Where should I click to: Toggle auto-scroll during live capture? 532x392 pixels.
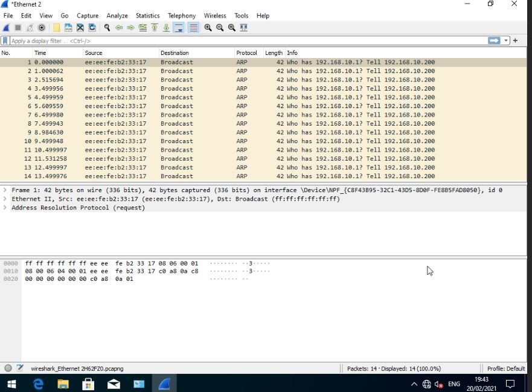click(179, 28)
